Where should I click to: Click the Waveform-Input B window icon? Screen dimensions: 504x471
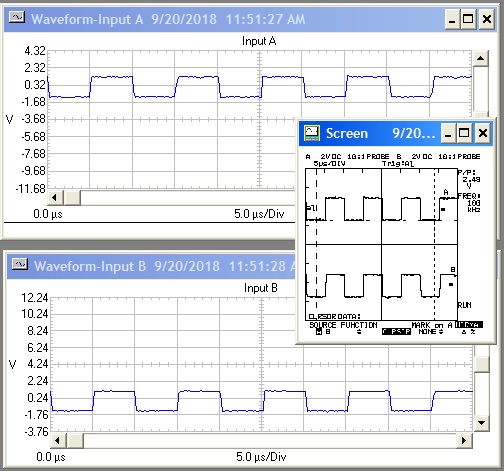(x=20, y=264)
